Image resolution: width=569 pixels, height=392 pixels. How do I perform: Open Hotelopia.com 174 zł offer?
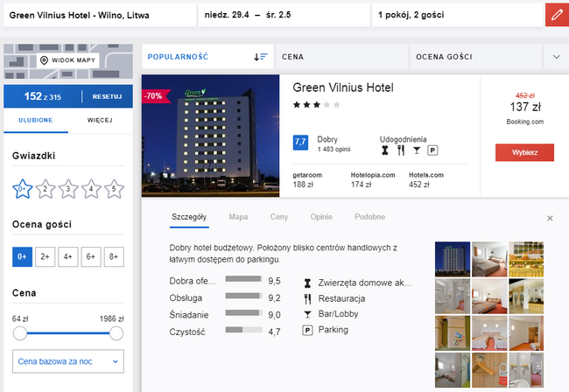373,180
